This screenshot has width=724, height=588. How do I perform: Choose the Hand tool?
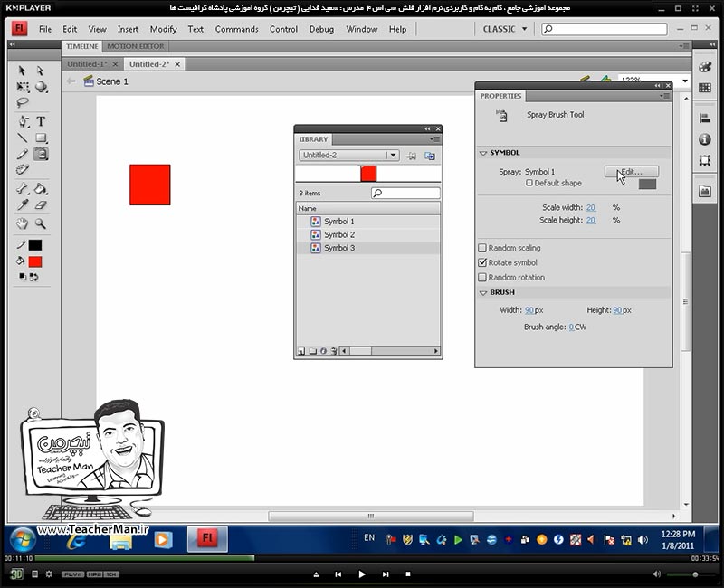tap(22, 223)
